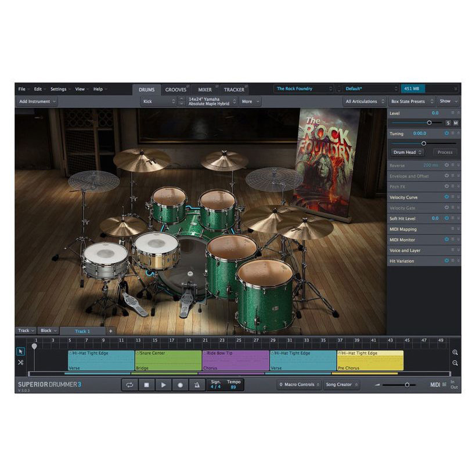Select the large green floor tom in front
Screen dimensions: 476x476
(x=265, y=296)
